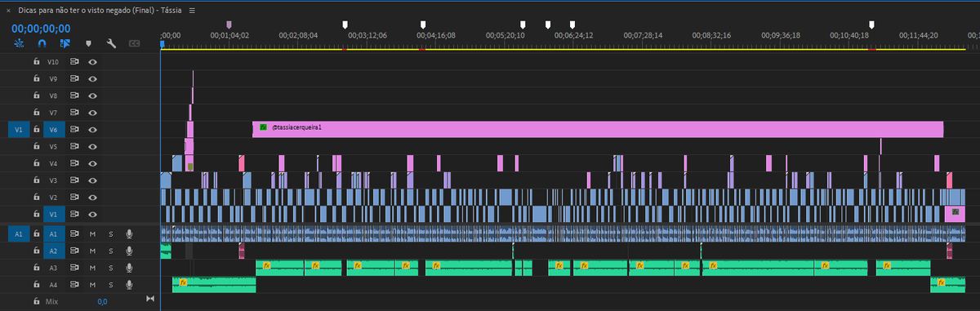Select the pink marker near 00;01;04;02
Screen dimensions: 980x311
click(x=229, y=25)
